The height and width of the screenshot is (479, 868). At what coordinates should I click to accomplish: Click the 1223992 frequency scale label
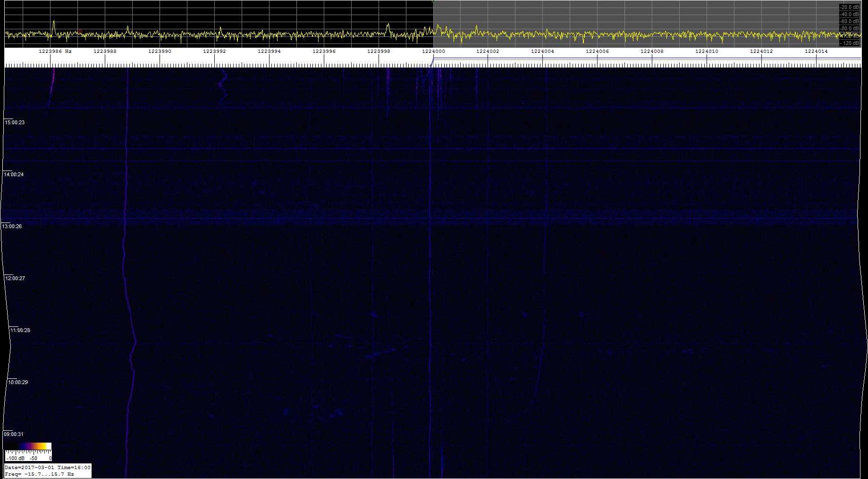coord(214,51)
